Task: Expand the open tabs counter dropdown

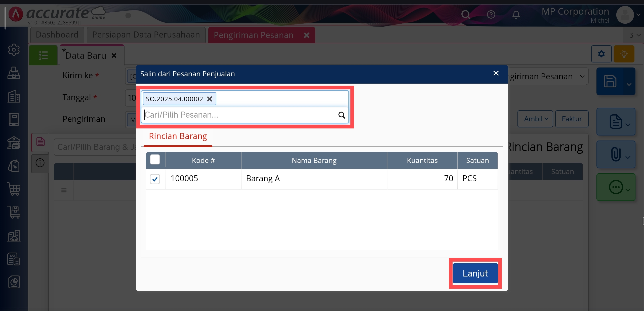Action: coord(635,35)
